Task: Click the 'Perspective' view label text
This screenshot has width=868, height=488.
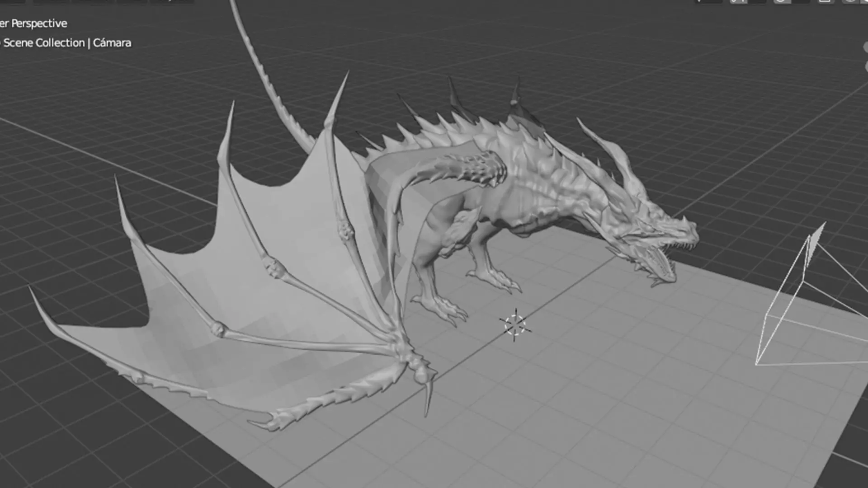Action: [x=39, y=23]
